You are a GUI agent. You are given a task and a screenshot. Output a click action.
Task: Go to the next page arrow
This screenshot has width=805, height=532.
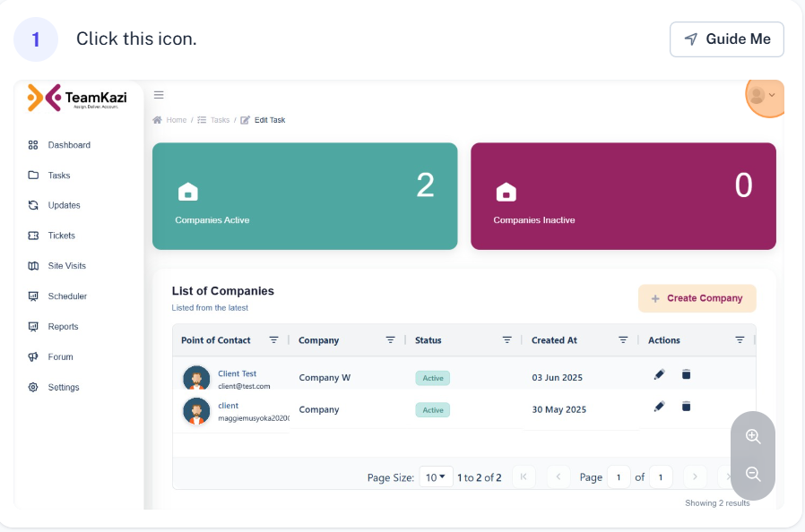(x=695, y=476)
